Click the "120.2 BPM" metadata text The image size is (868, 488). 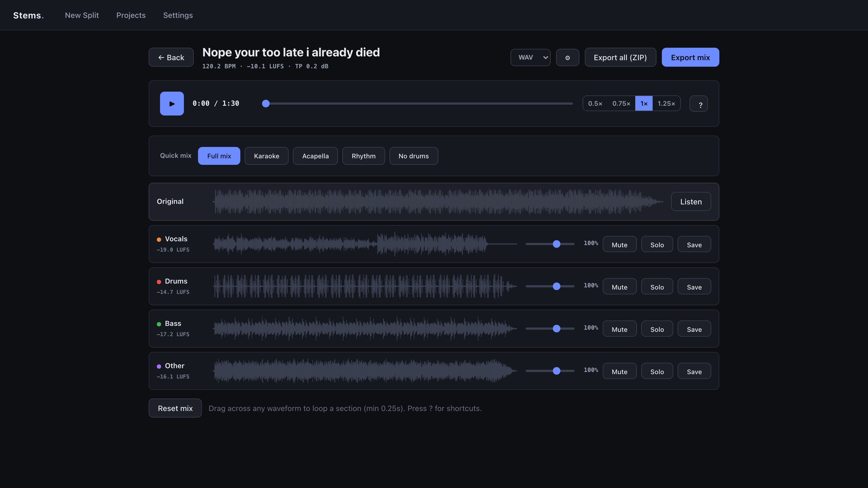click(219, 66)
